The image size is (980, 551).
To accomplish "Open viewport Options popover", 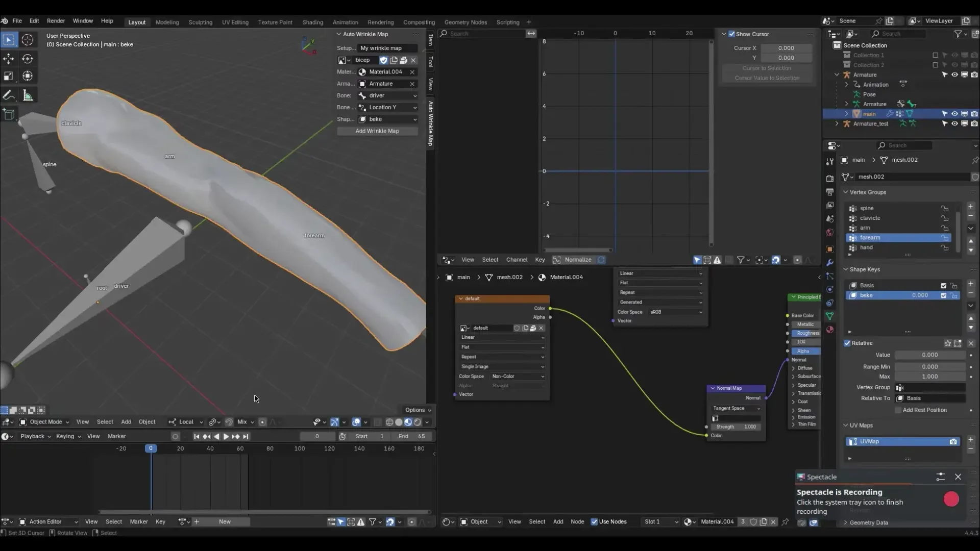I will pos(418,410).
